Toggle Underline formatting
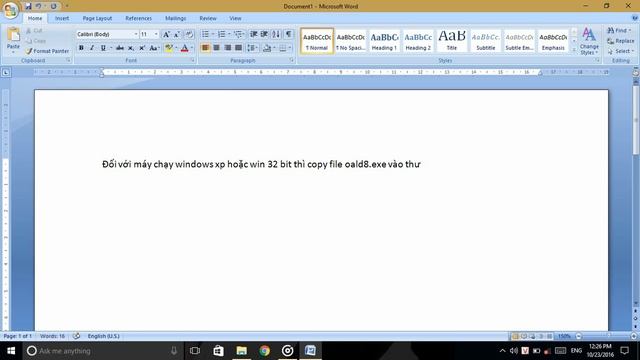Viewport: 640px width, 360px height. click(103, 48)
